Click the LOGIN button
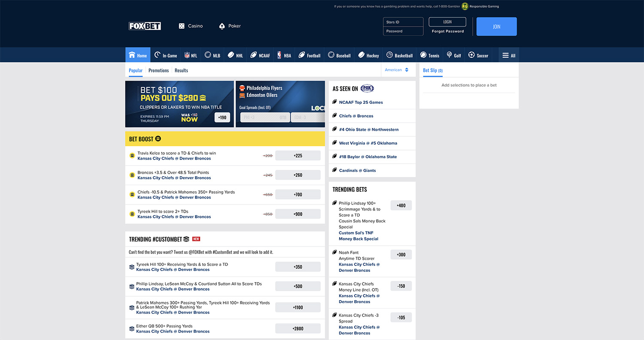The image size is (644, 340). [x=447, y=22]
